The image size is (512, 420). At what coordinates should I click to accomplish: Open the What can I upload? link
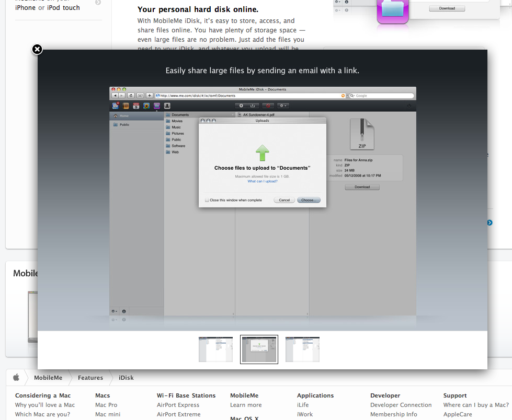[263, 181]
